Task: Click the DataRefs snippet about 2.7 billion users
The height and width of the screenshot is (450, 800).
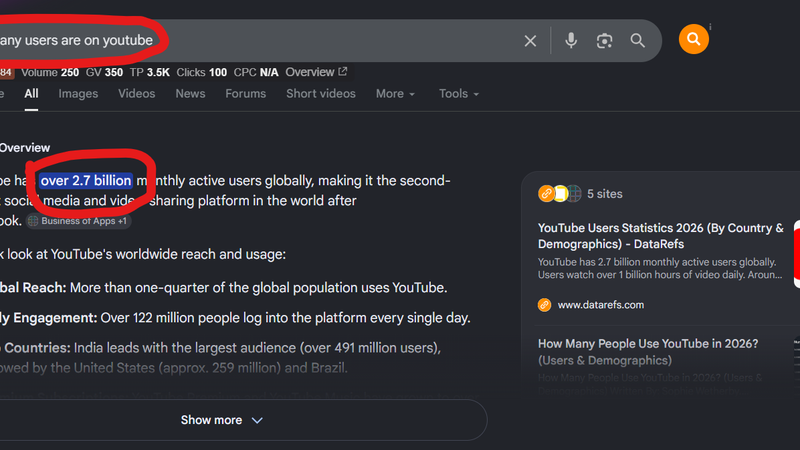Action: 660,268
